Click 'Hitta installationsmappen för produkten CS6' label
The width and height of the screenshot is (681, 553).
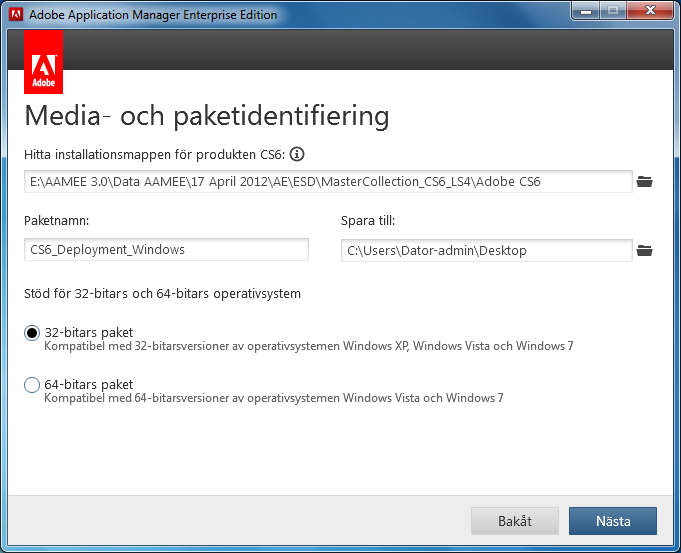pos(155,155)
